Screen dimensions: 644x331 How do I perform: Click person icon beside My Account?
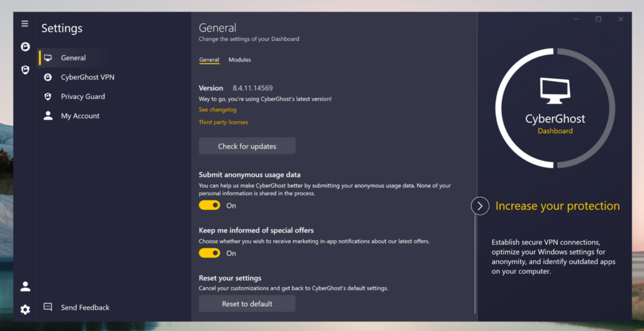[48, 116]
